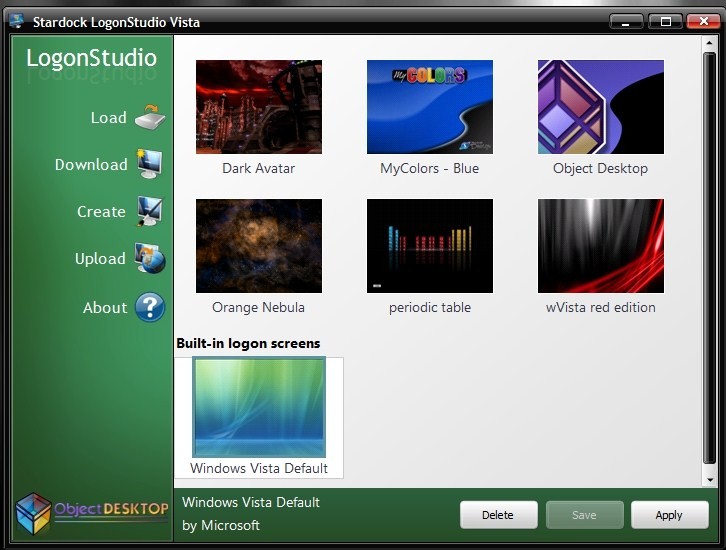Select the wVista red edition thumbnail
This screenshot has height=550, width=726.
pyautogui.click(x=601, y=246)
